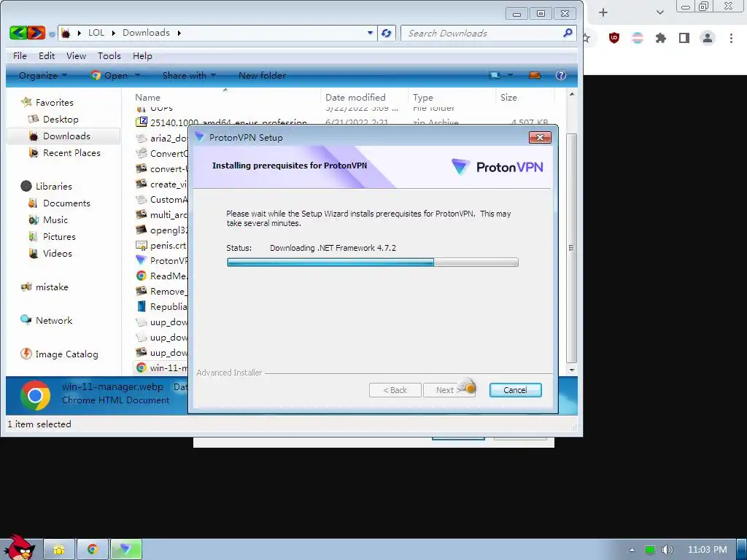Image resolution: width=747 pixels, height=560 pixels.
Task: Expand the view options dropdown arrow
Action: [x=510, y=75]
